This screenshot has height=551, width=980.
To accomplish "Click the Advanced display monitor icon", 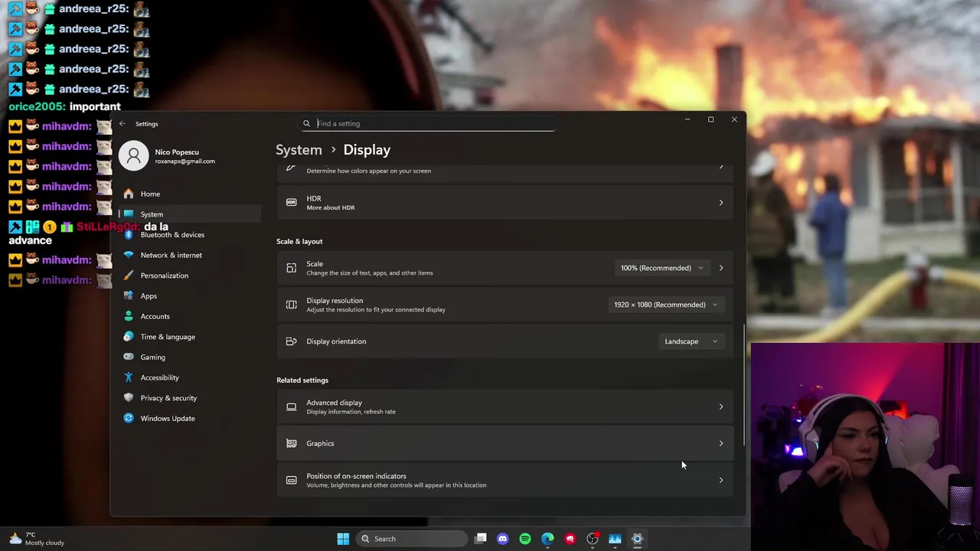I will pyautogui.click(x=291, y=407).
